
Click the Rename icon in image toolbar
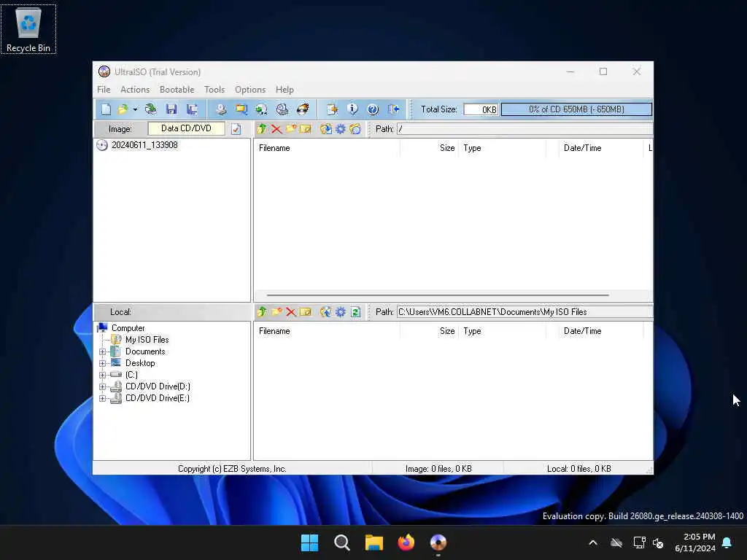coord(306,129)
